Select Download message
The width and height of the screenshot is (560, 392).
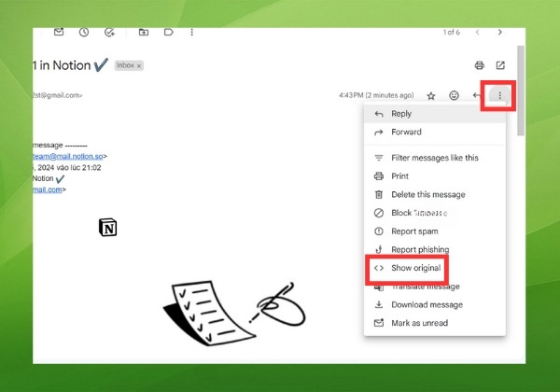pyautogui.click(x=435, y=305)
